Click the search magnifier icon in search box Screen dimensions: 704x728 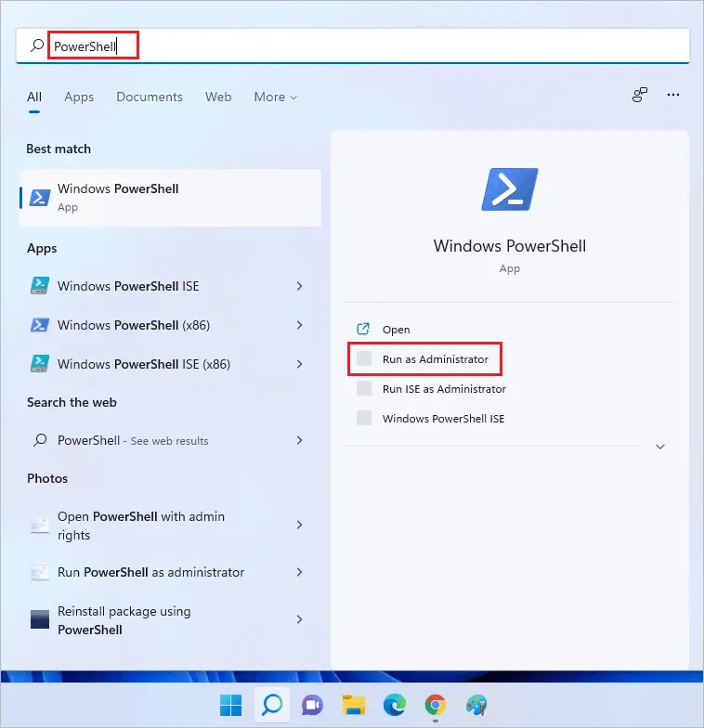[37, 45]
